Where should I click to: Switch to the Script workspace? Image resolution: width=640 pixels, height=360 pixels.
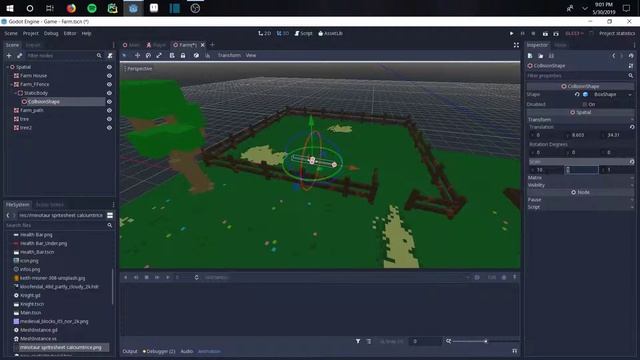(303, 33)
